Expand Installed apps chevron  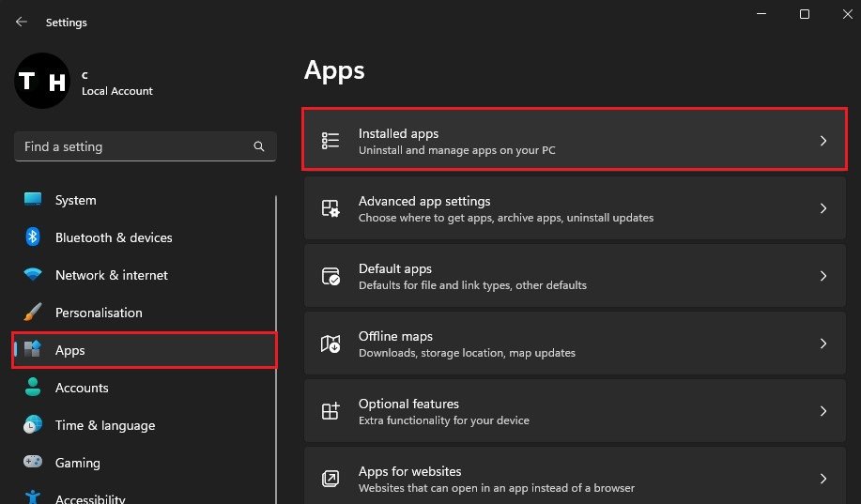tap(823, 141)
